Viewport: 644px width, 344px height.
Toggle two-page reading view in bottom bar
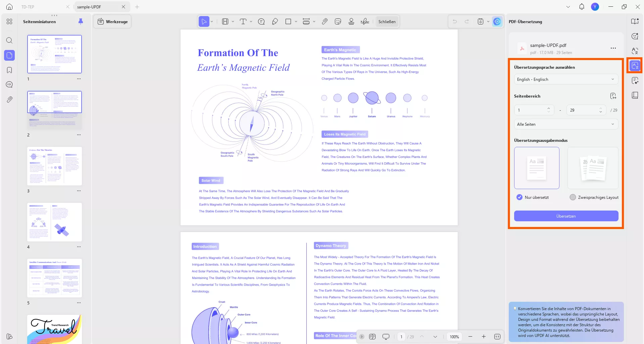[x=372, y=337]
